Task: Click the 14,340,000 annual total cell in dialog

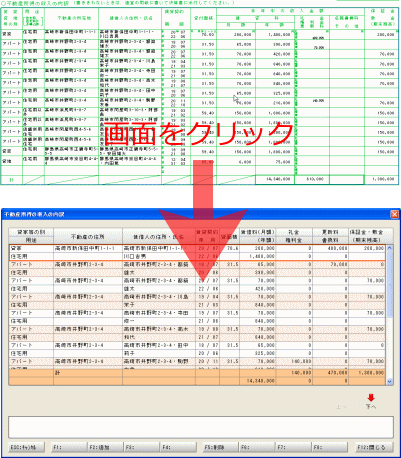Action: pyautogui.click(x=258, y=380)
